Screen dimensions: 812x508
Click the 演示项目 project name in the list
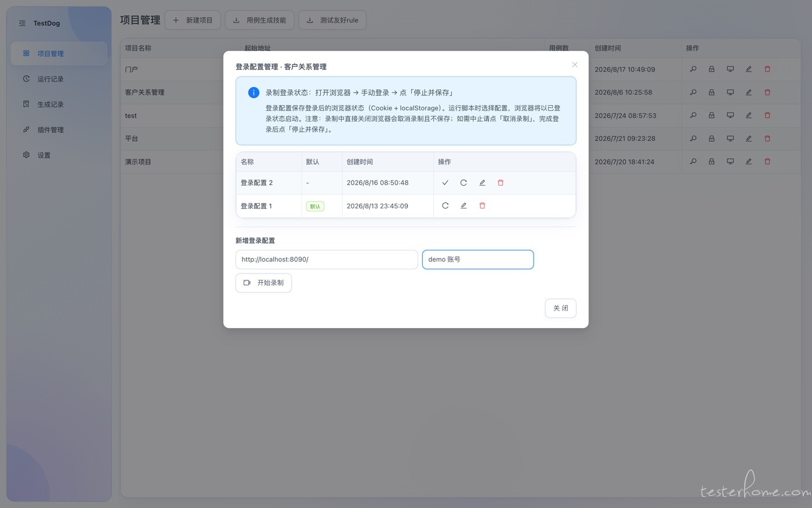(138, 162)
